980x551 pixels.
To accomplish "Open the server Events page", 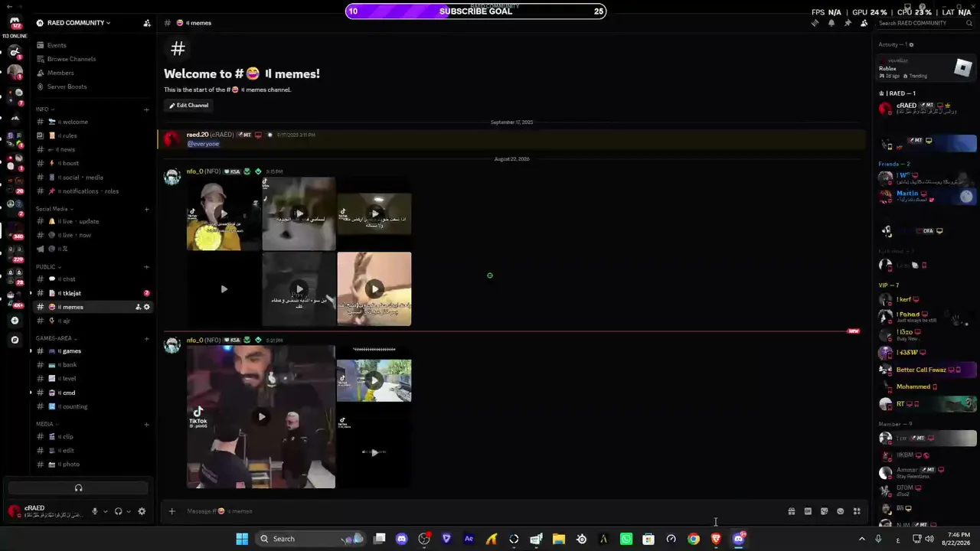I will (57, 45).
